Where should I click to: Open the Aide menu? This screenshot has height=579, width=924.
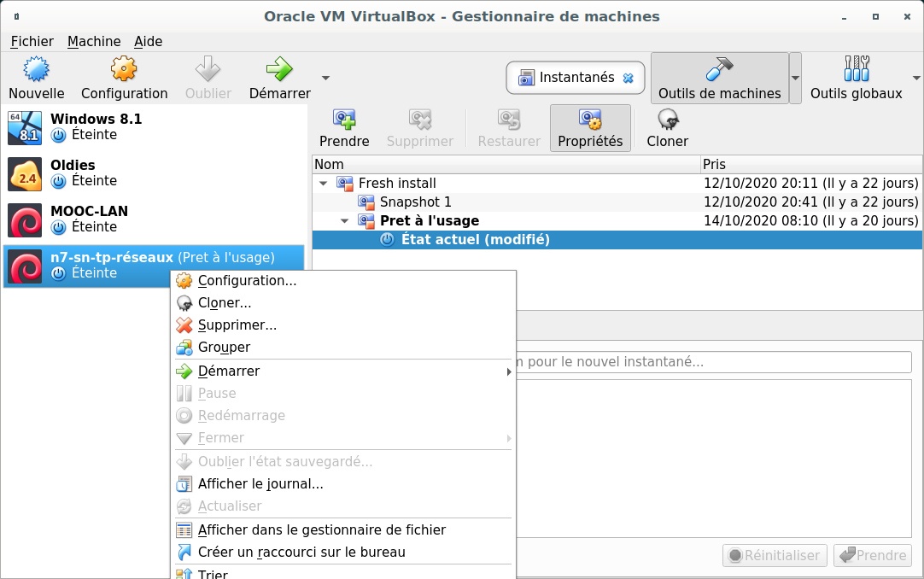click(x=148, y=41)
